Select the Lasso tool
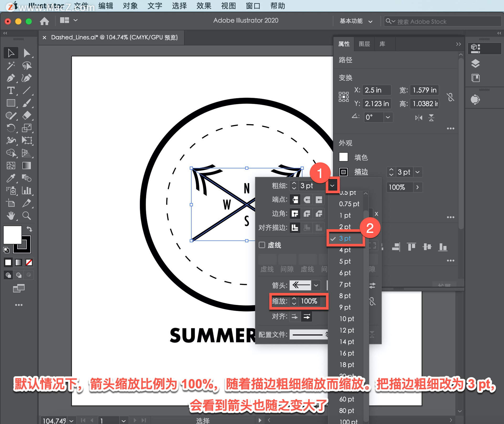 click(27, 65)
